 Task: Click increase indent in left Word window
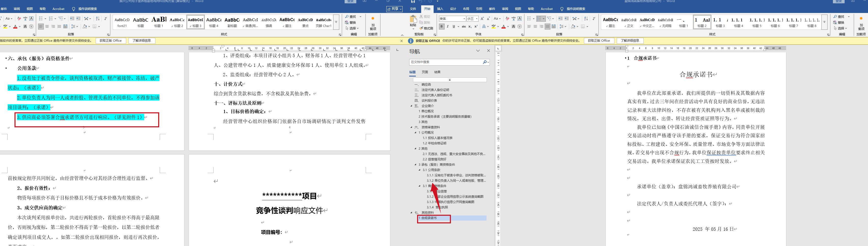pos(78,19)
